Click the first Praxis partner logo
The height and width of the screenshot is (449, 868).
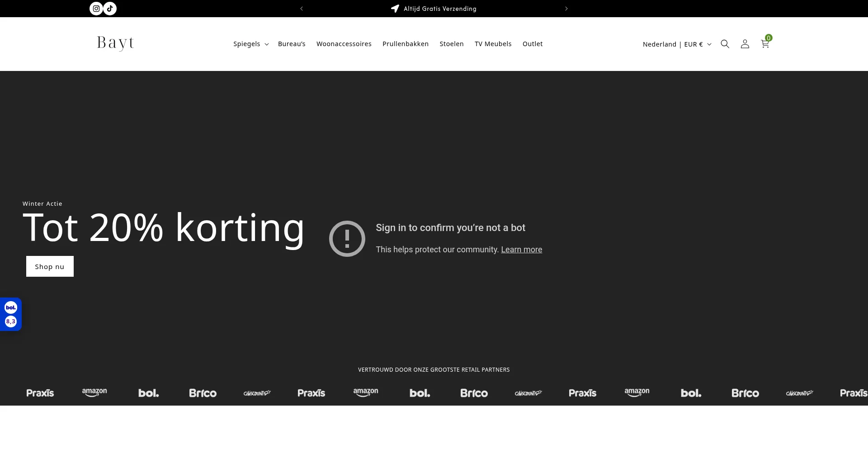[40, 393]
